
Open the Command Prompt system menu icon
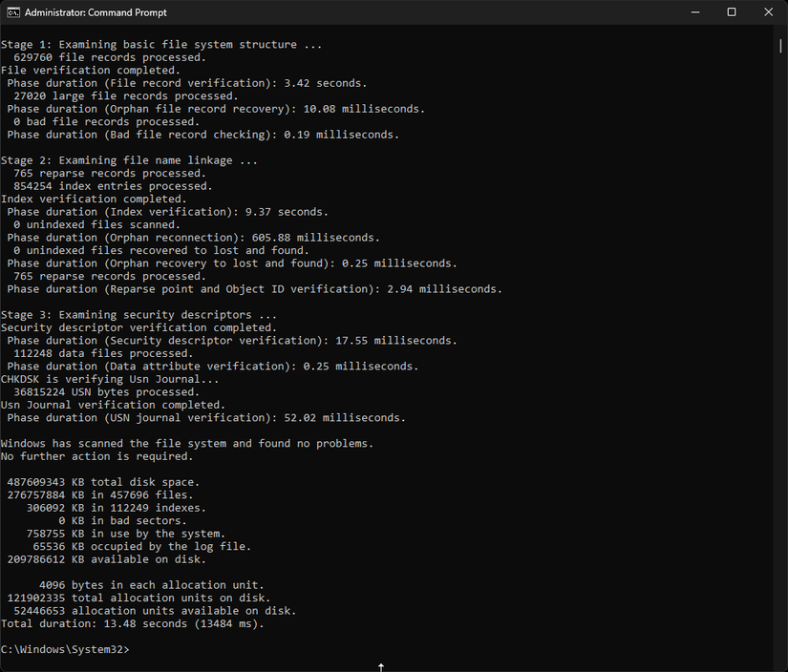(x=13, y=12)
